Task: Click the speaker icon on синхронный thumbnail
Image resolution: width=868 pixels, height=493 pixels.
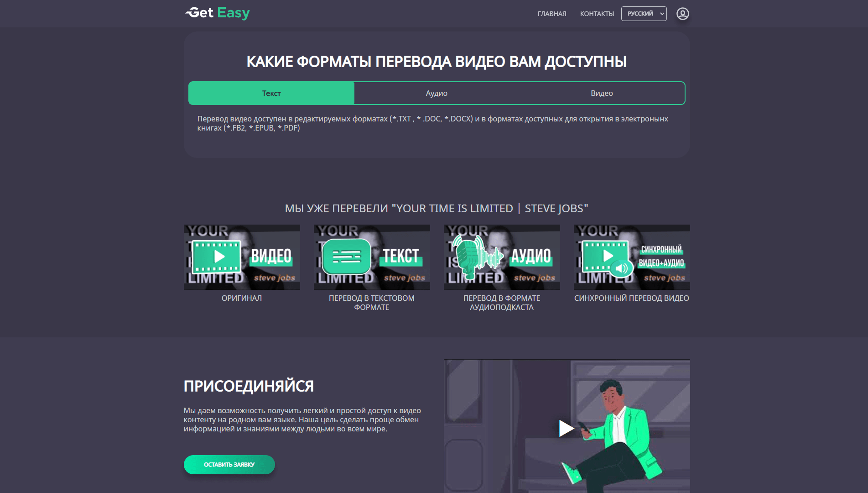Action: [621, 268]
